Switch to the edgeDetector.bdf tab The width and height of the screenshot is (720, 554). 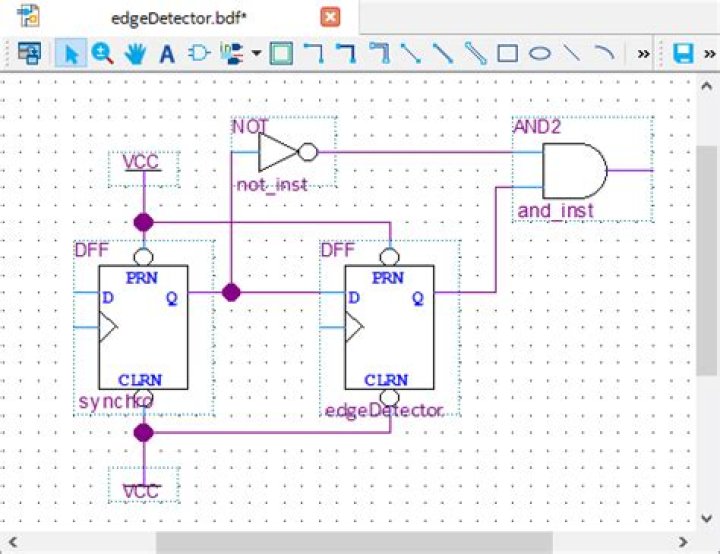[x=179, y=18]
